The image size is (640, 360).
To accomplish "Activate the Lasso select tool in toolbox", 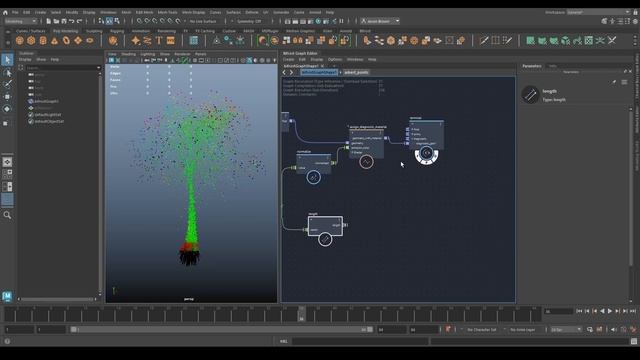I will pyautogui.click(x=7, y=73).
